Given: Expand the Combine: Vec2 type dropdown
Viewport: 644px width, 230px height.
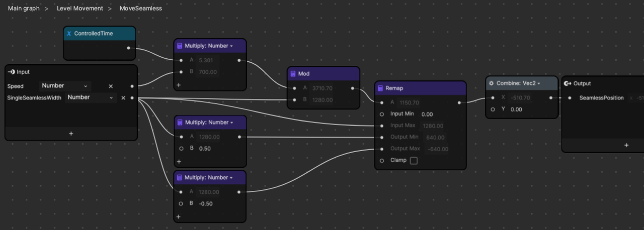Looking at the screenshot, I should pos(538,83).
